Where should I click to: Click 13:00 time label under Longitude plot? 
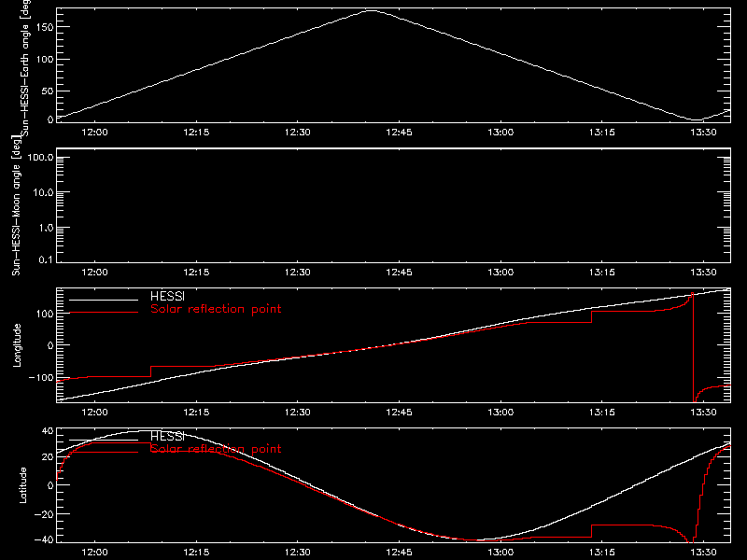(x=500, y=412)
